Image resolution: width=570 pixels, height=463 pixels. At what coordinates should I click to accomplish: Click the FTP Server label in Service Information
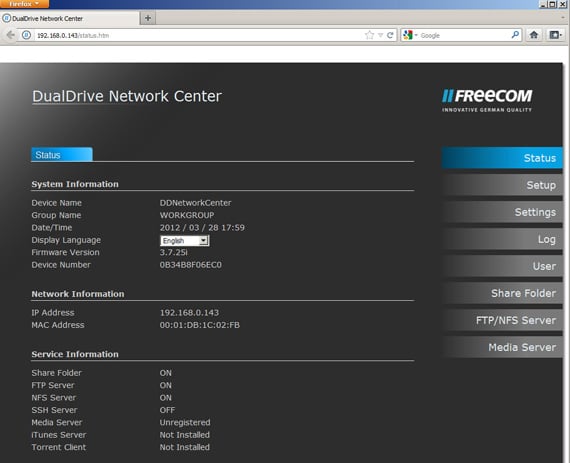click(x=53, y=385)
